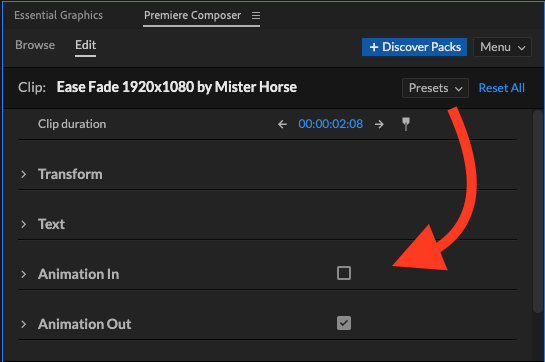Click the Text section label
This screenshot has height=362, width=545.
51,224
